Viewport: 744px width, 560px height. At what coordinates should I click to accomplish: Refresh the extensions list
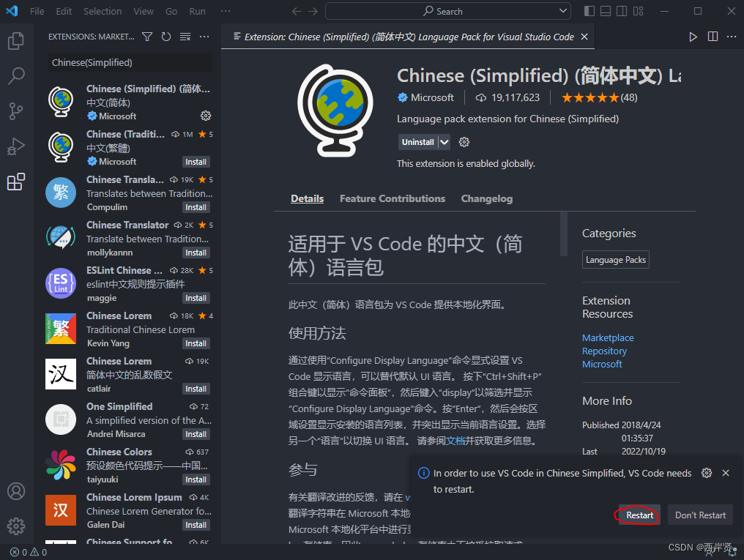coord(166,37)
